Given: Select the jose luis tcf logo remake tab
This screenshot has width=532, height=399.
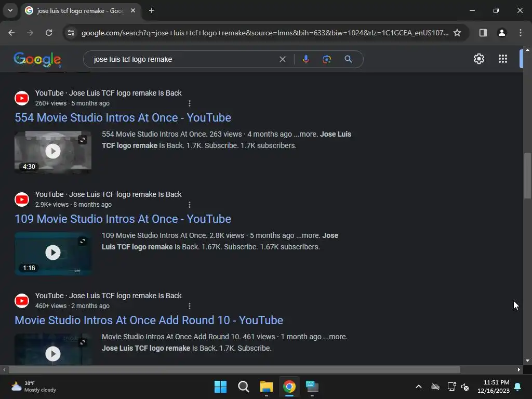Looking at the screenshot, I should pos(80,11).
